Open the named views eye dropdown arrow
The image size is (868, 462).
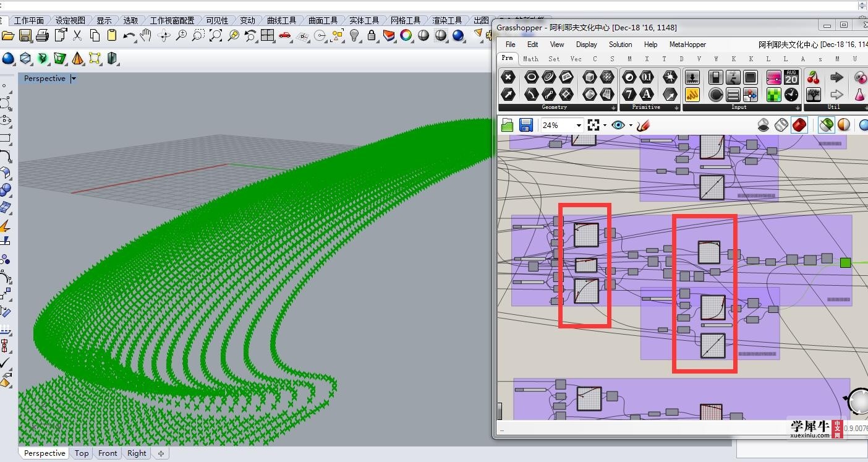tap(630, 126)
